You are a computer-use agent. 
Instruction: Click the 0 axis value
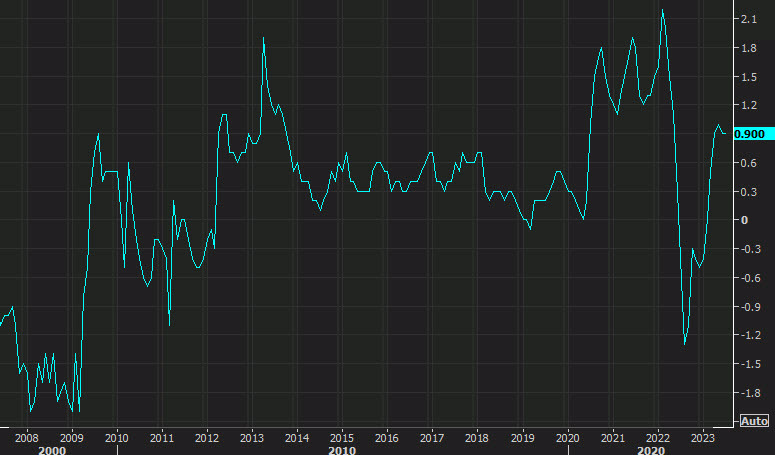coord(744,220)
